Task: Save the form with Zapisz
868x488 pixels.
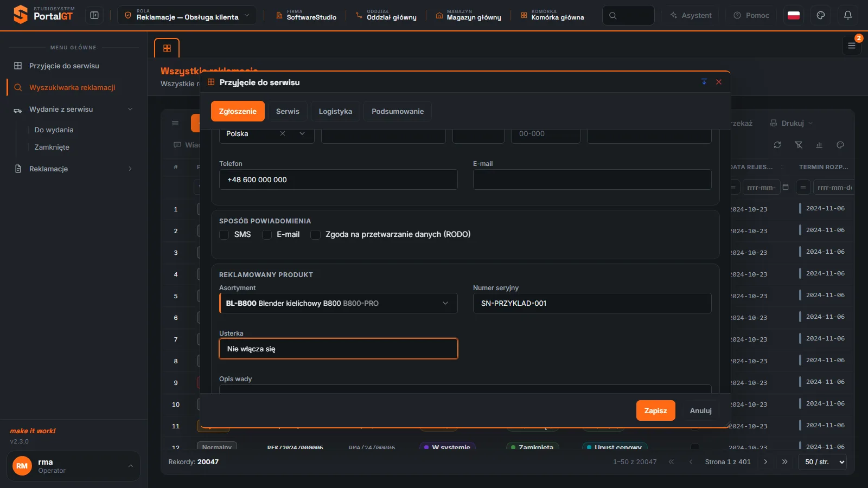Action: [656, 410]
